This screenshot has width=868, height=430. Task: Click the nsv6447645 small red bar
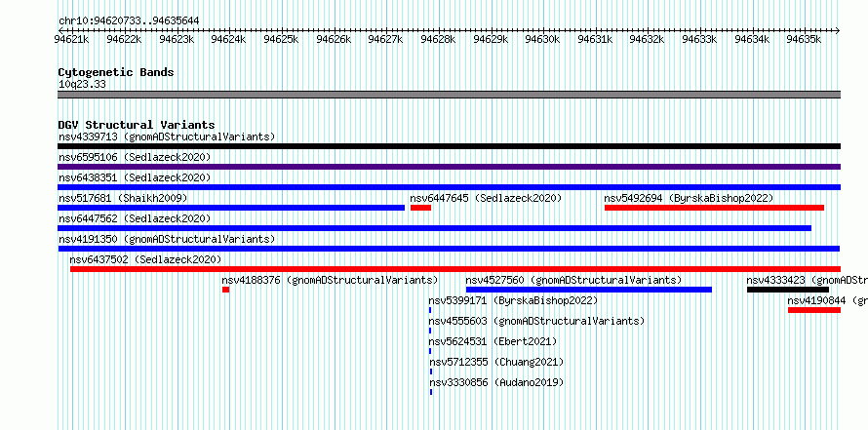(420, 208)
